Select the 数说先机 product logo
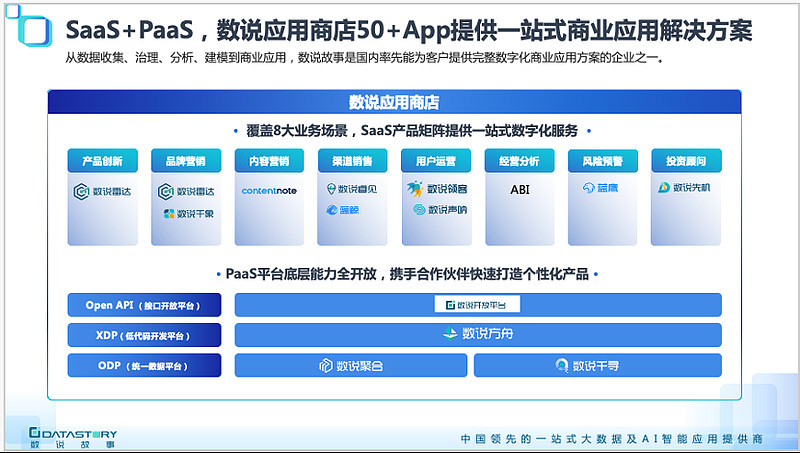Image resolution: width=800 pixels, height=453 pixels. tap(684, 188)
